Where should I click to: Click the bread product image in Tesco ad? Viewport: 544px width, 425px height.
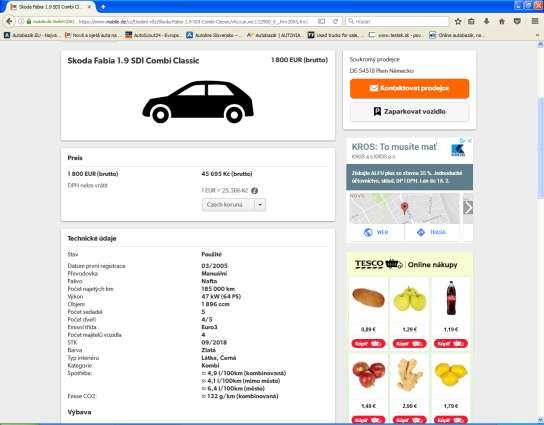click(x=368, y=298)
